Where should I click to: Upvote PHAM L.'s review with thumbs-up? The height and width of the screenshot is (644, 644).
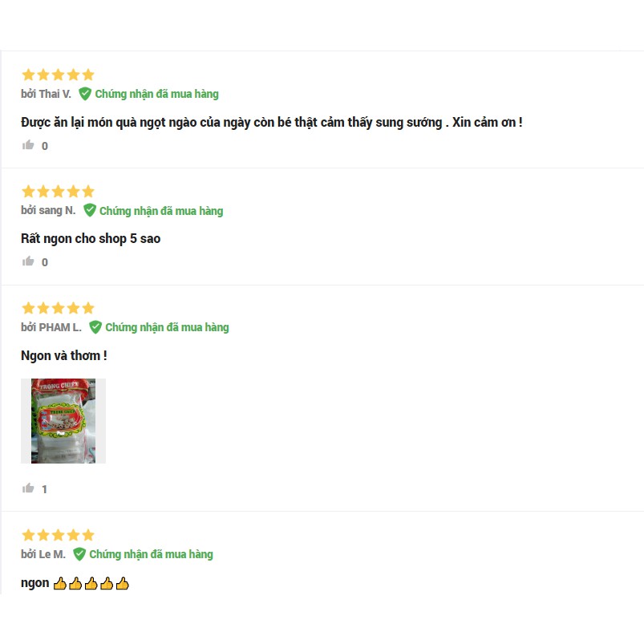(29, 488)
